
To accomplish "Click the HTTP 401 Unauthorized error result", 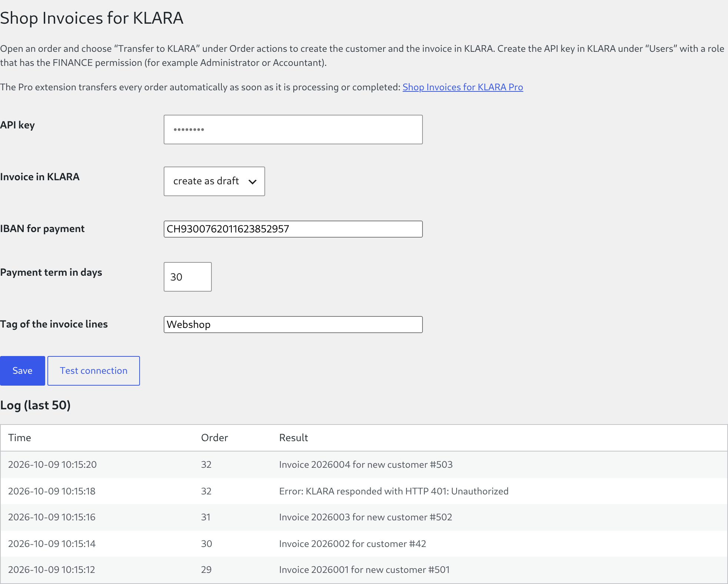I will 394,491.
